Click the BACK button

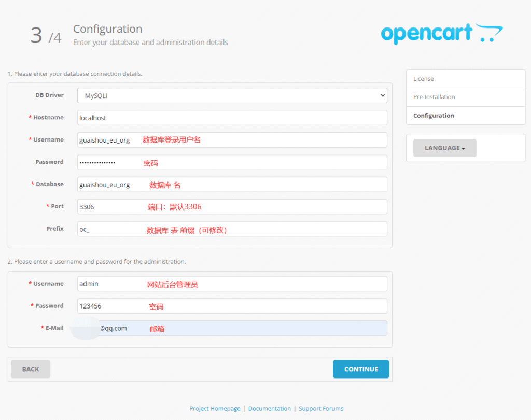(x=30, y=369)
